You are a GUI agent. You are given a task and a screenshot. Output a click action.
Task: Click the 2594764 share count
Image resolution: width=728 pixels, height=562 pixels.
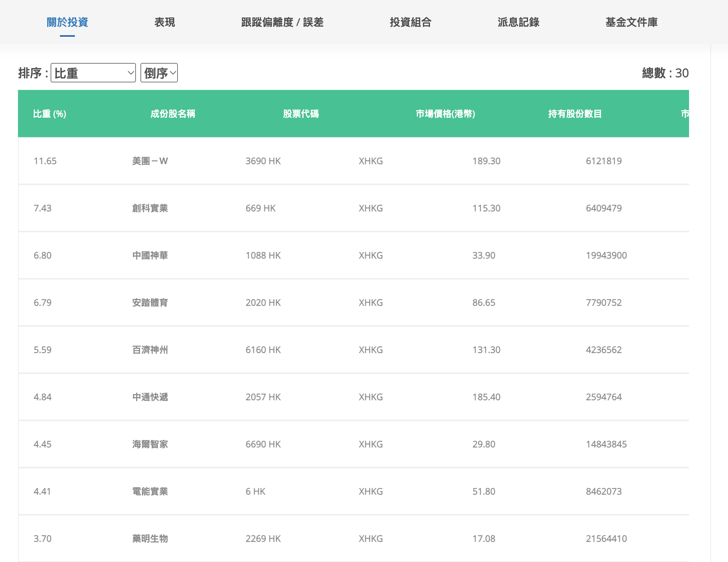pos(604,397)
